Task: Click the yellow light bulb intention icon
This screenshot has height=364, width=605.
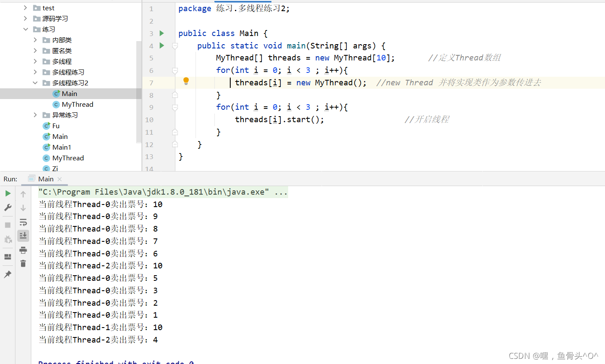Action: tap(186, 81)
